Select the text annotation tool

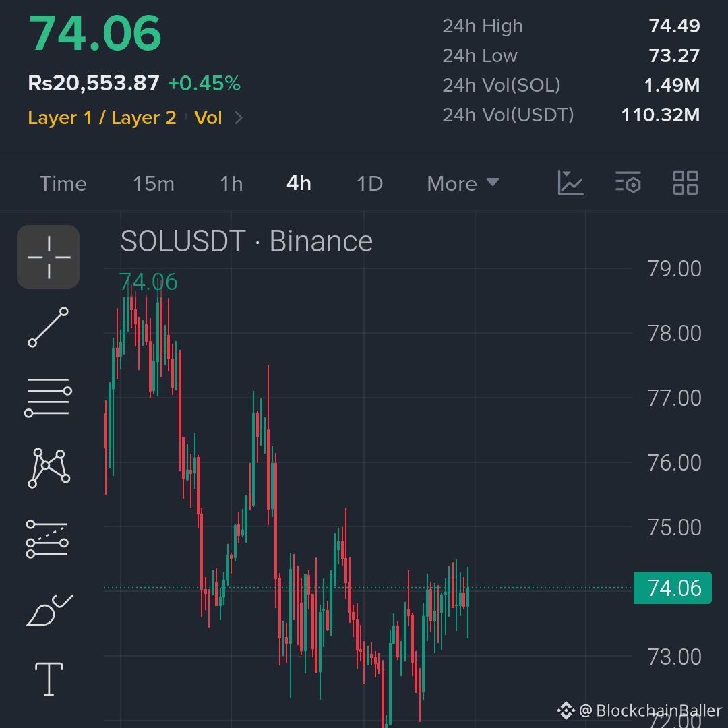coord(49,679)
